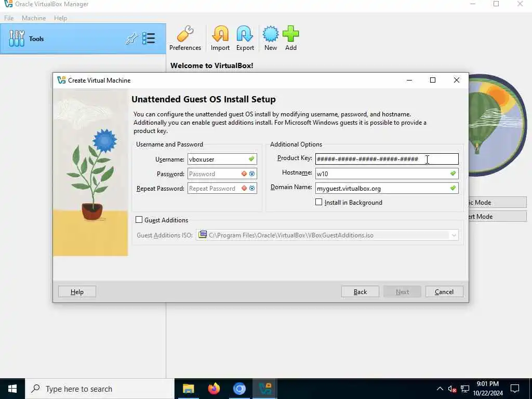Viewport: 532px width, 399px height.
Task: Click the pin icon beside Tools
Action: (x=131, y=38)
